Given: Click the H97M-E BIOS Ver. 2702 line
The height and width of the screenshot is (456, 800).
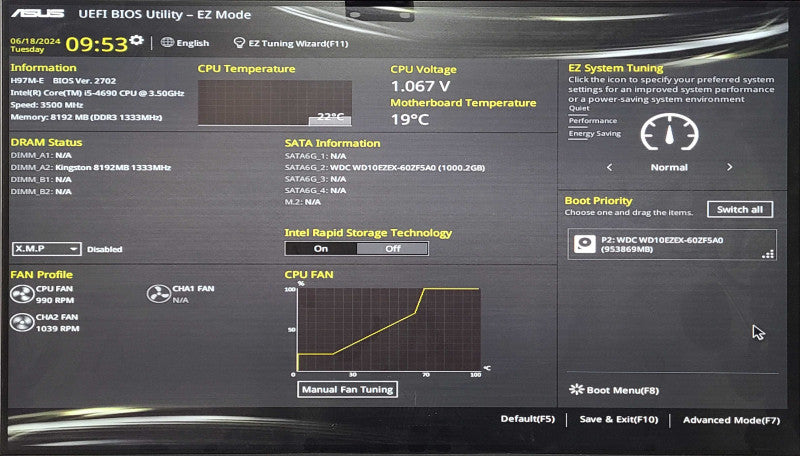Looking at the screenshot, I should coord(63,81).
